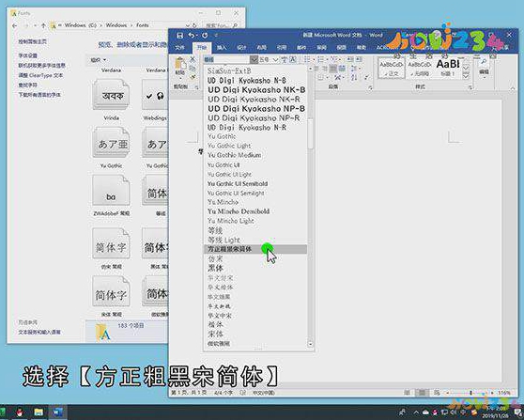This screenshot has height=420, width=524.
Task: Expand the font name dropdown arrow
Action: (x=254, y=59)
